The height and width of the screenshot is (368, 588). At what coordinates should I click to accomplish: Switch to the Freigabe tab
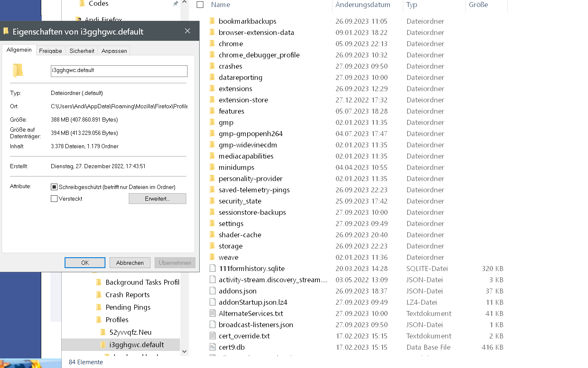click(50, 51)
